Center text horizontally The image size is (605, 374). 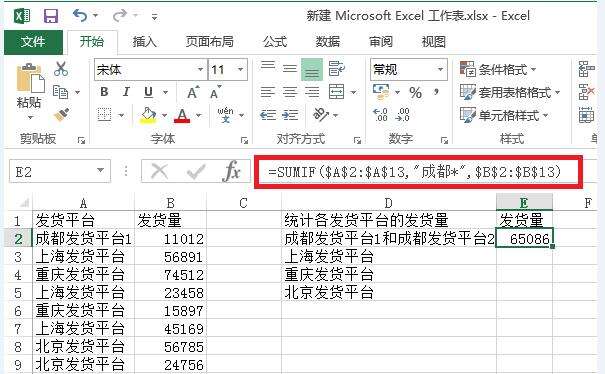pyautogui.click(x=289, y=92)
